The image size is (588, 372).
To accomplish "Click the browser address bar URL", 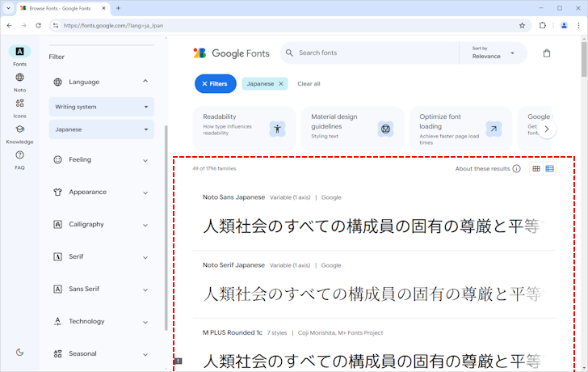I will pyautogui.click(x=113, y=26).
